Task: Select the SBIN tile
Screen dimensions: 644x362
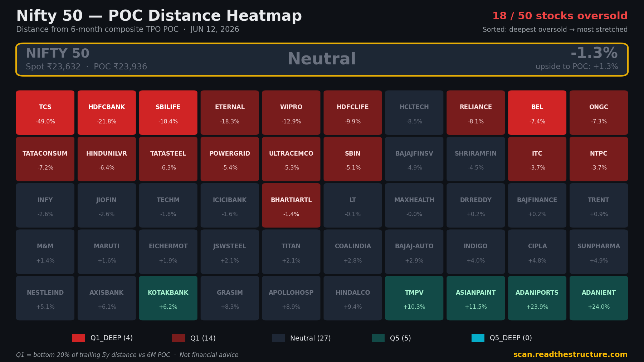Action: (353, 159)
